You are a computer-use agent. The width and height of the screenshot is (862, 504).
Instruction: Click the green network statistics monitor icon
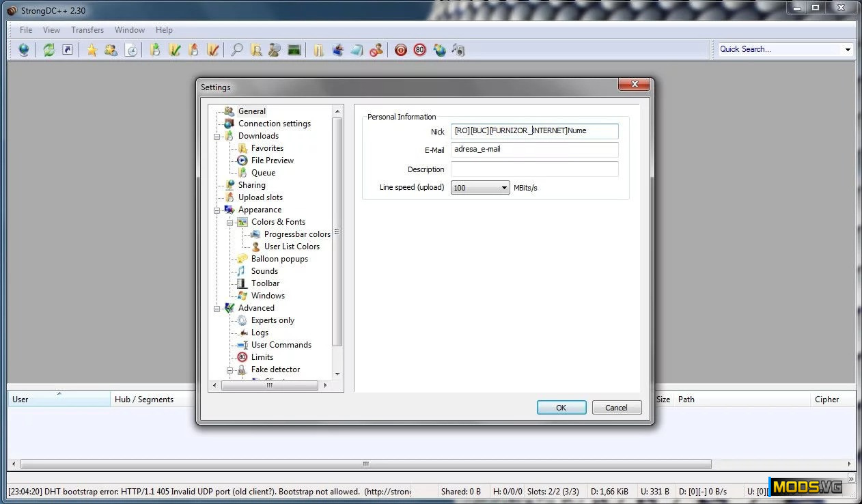pyautogui.click(x=294, y=50)
